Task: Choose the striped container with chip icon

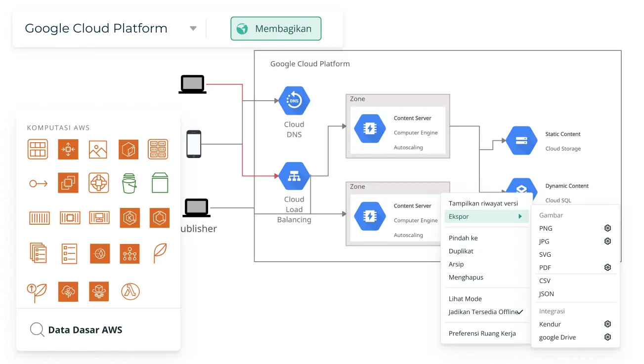Action: (70, 218)
